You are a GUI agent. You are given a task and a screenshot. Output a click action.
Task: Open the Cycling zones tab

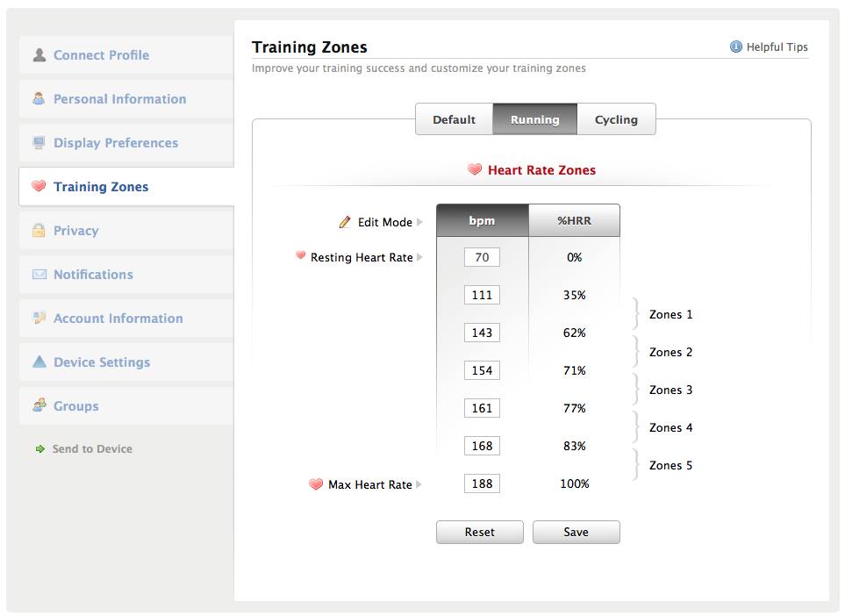(x=616, y=119)
